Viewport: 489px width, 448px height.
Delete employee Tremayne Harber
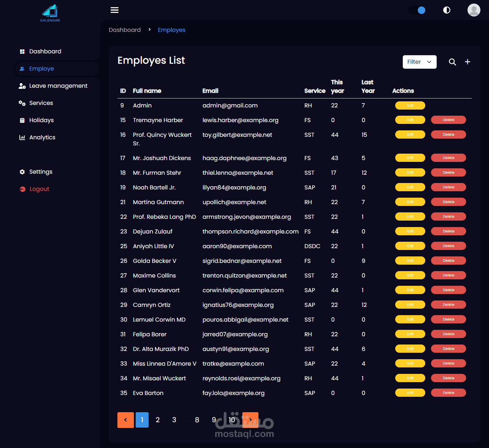point(448,120)
